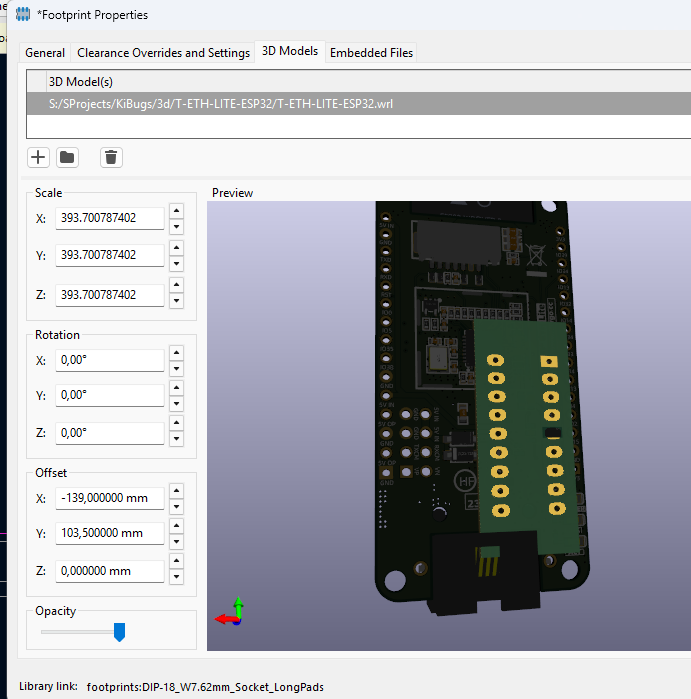The image size is (691, 699).
Task: Increase Scale Z with up arrow
Action: click(177, 284)
